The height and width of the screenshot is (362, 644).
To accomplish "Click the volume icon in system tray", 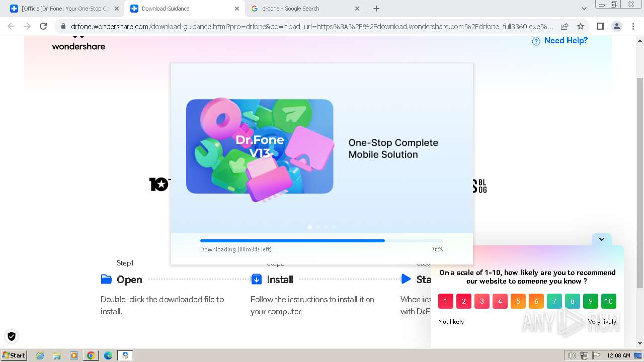I will (x=572, y=355).
